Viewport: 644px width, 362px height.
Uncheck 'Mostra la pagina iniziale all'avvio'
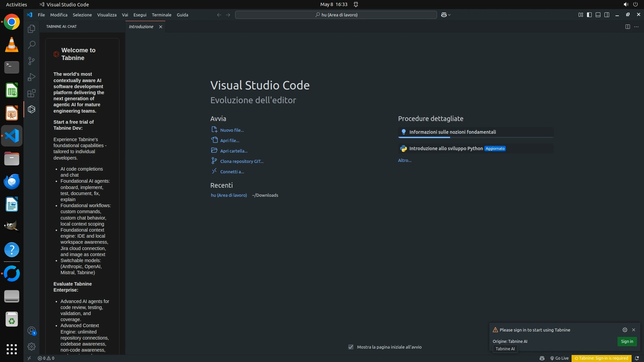(x=351, y=347)
